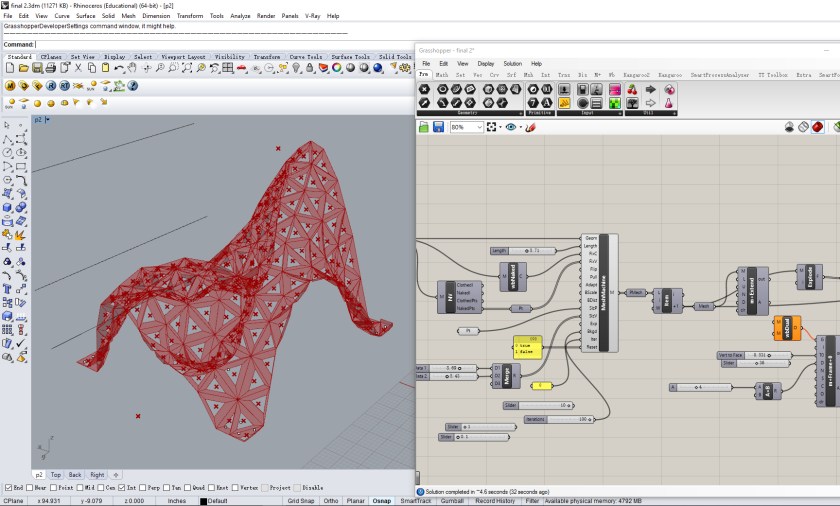Click the Grasshopper save file icon
This screenshot has height=506, width=840.
[x=438, y=128]
